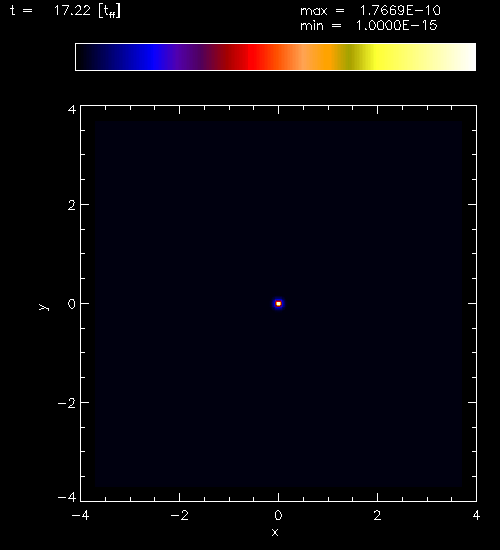Click the white end of the colorbar
This screenshot has width=500, height=550.
click(463, 57)
